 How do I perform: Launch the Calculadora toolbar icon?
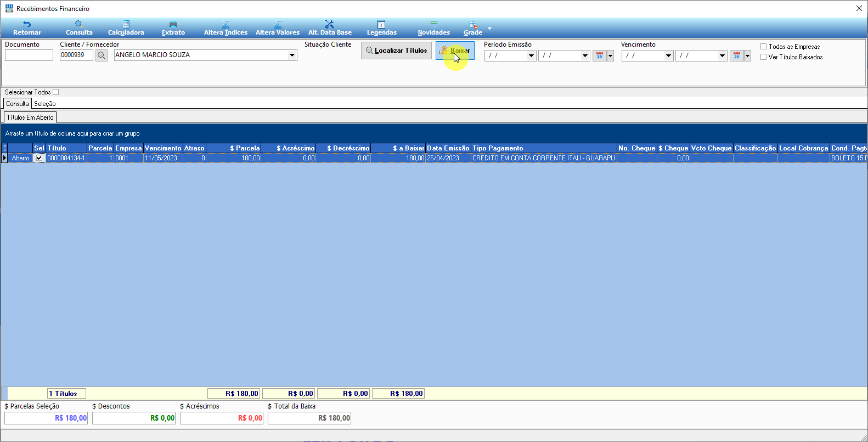pyautogui.click(x=126, y=24)
